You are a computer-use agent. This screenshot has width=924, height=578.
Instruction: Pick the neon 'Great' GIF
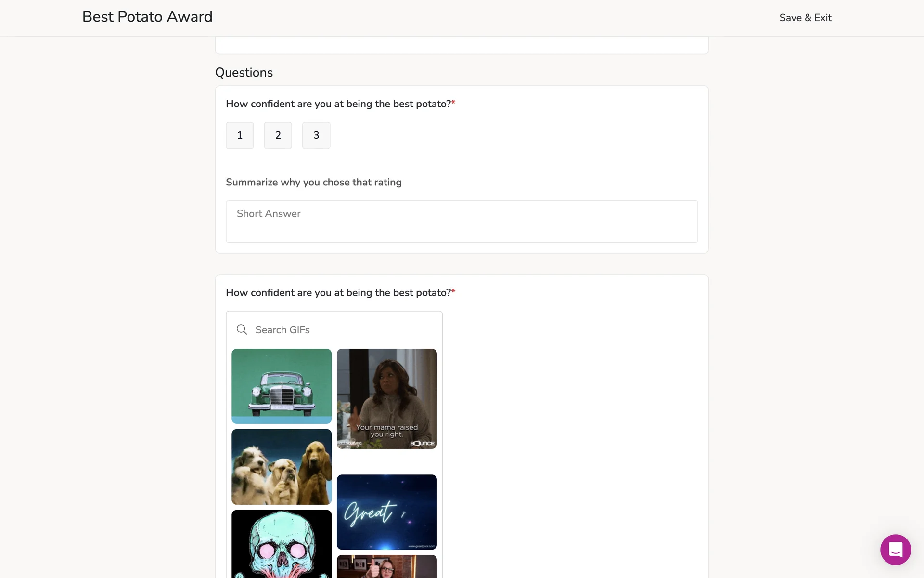(x=387, y=512)
